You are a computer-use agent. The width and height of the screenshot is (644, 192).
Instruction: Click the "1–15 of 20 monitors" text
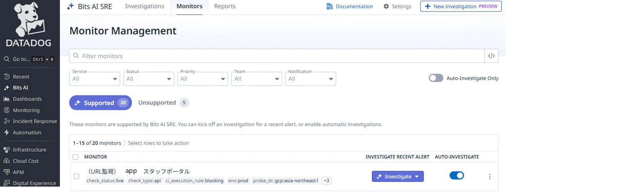pos(97,143)
